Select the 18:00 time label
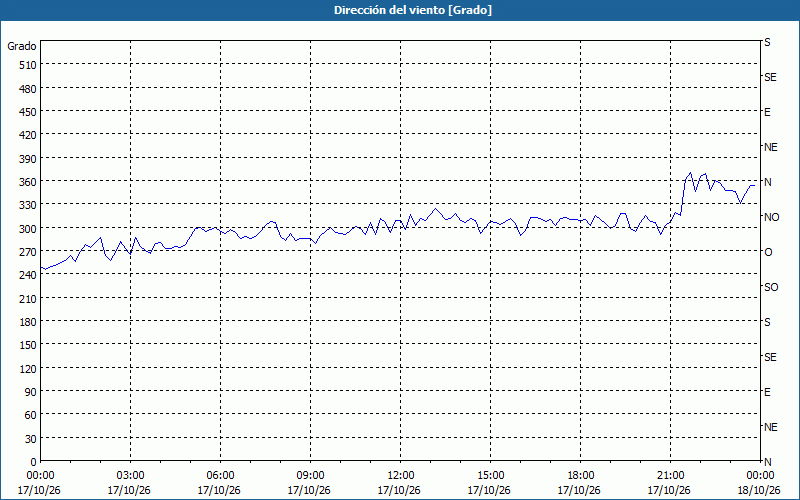This screenshot has width=800, height=500. [581, 476]
